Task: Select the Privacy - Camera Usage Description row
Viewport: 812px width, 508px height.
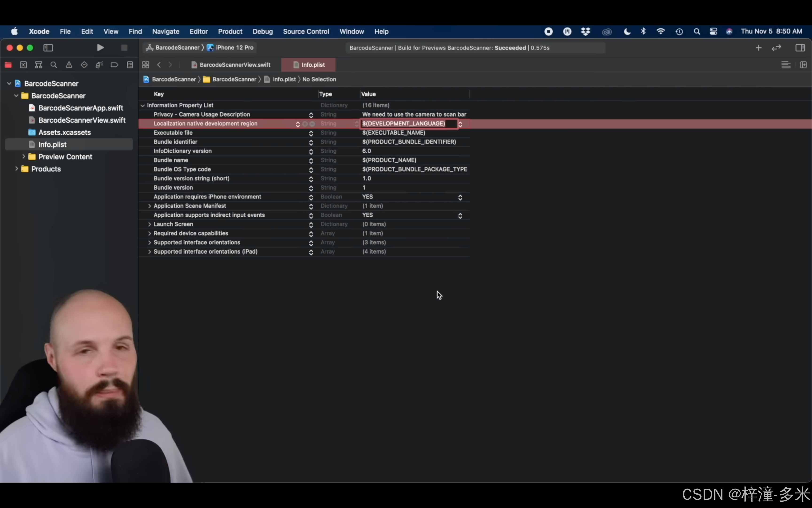Action: 304,115
